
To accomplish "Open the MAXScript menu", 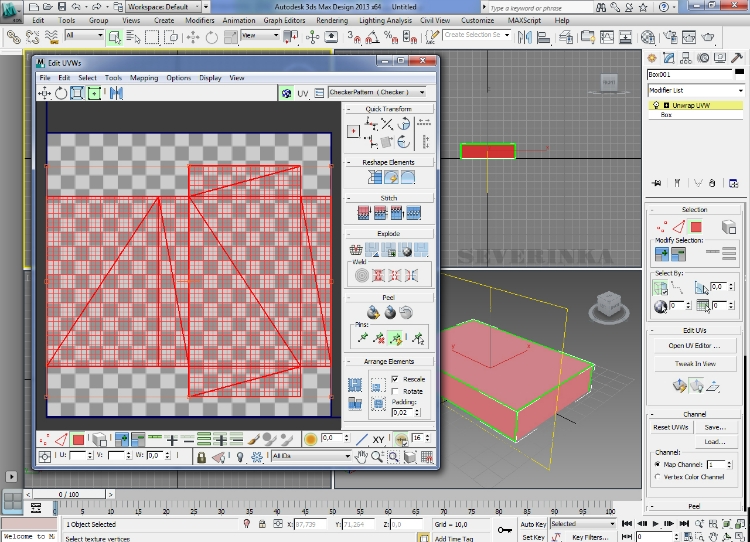I will point(524,21).
